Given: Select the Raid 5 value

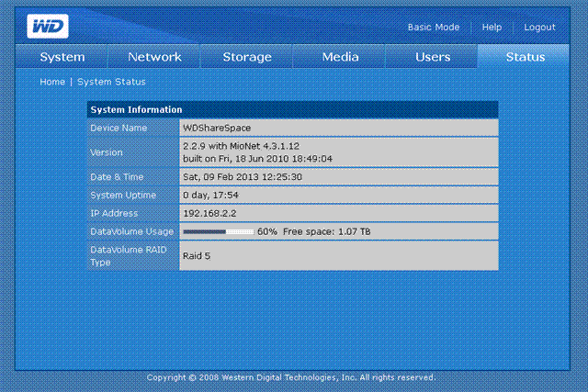Looking at the screenshot, I should [x=197, y=256].
